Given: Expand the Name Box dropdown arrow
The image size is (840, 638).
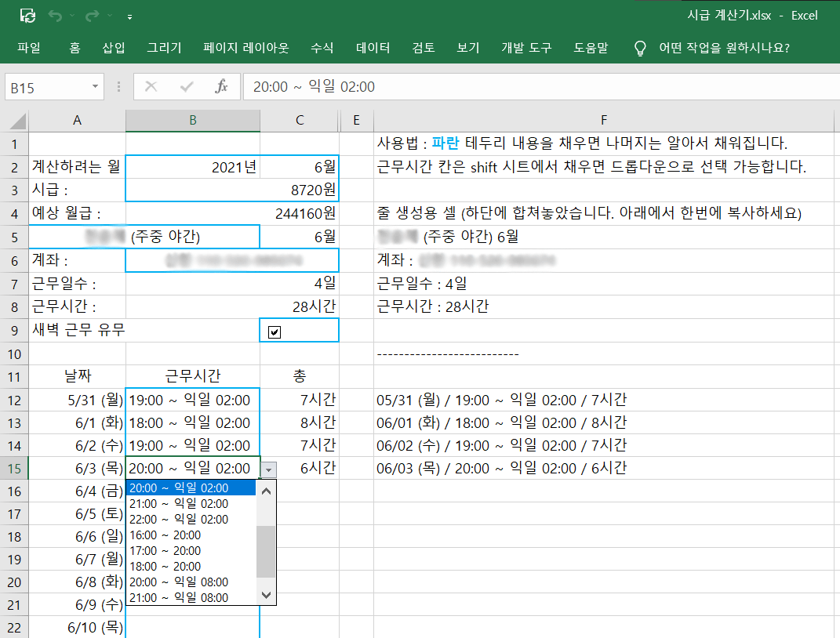Looking at the screenshot, I should pos(95,87).
